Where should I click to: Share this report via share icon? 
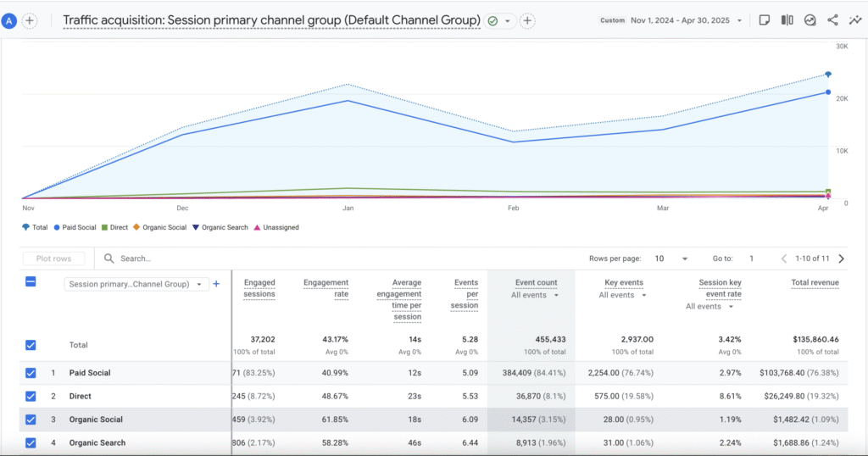pos(832,20)
